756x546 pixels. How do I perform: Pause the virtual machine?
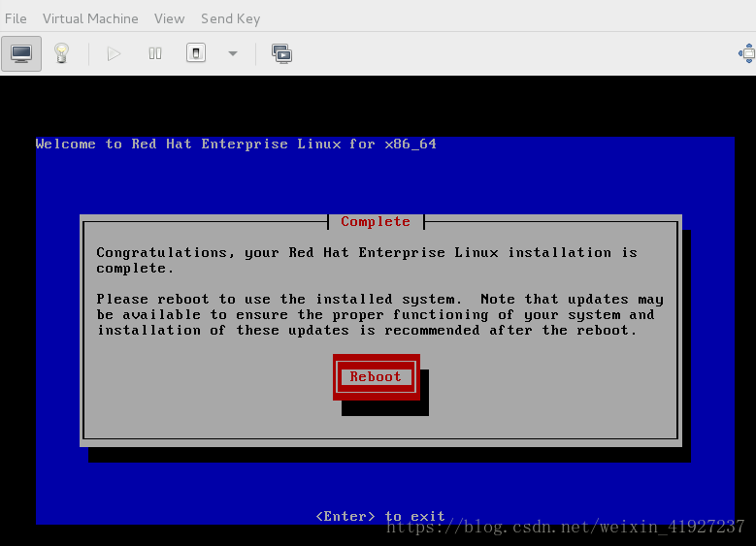154,53
